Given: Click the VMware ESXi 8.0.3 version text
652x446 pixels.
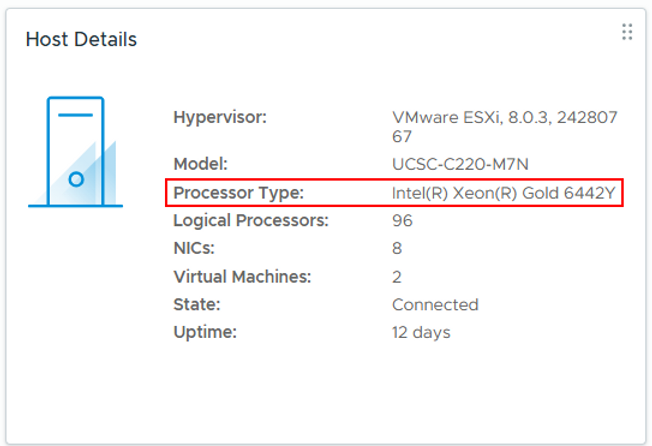Looking at the screenshot, I should tap(505, 117).
